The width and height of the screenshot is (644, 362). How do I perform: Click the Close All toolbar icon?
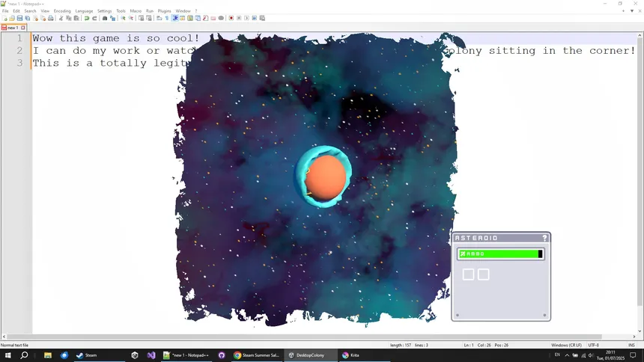coord(43,18)
